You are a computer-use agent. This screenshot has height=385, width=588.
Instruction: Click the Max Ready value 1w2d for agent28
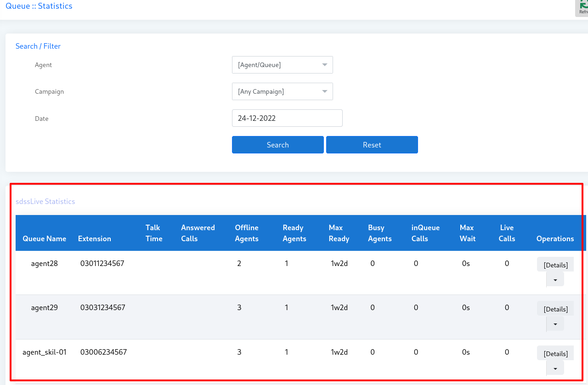coord(339,263)
